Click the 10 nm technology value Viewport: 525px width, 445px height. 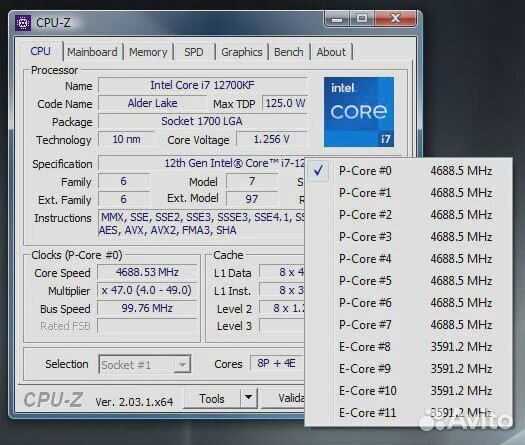click(x=126, y=139)
